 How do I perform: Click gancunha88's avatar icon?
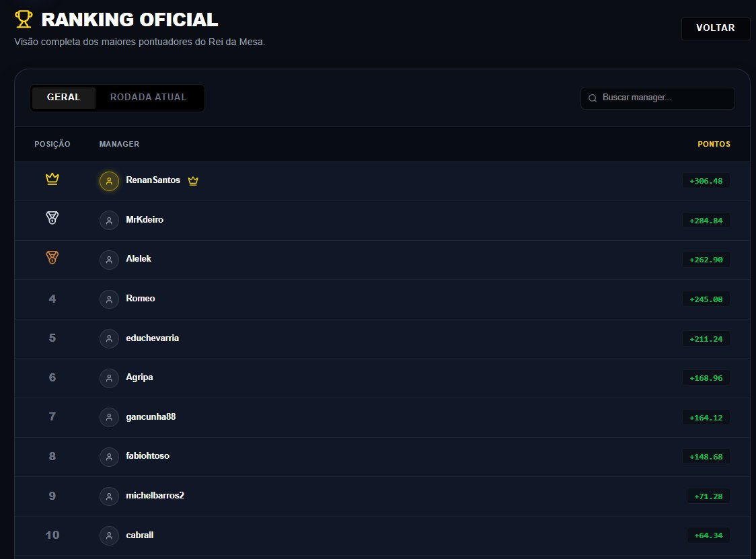(109, 417)
